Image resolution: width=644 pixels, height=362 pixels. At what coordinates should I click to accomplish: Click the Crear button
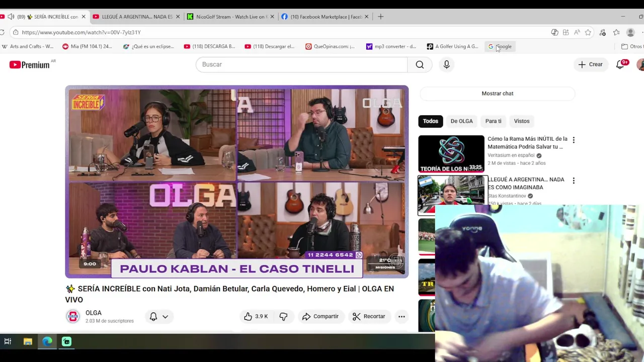[x=591, y=64]
